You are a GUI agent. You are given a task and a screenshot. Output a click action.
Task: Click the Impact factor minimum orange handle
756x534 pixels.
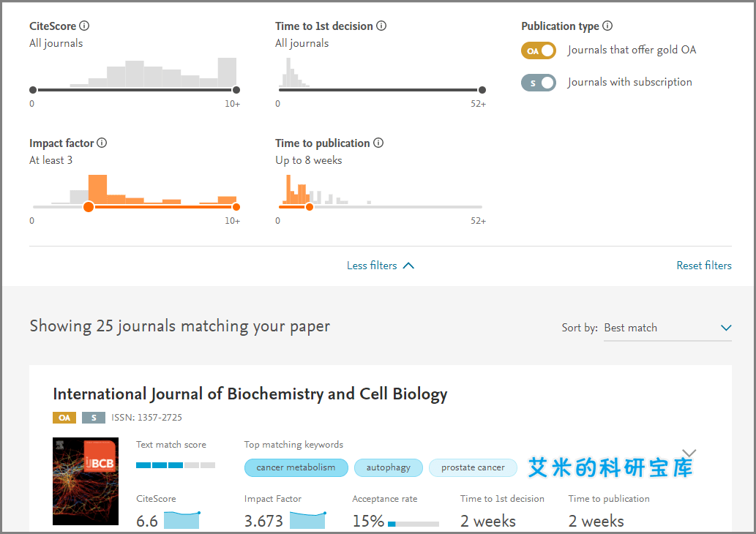[x=89, y=207]
